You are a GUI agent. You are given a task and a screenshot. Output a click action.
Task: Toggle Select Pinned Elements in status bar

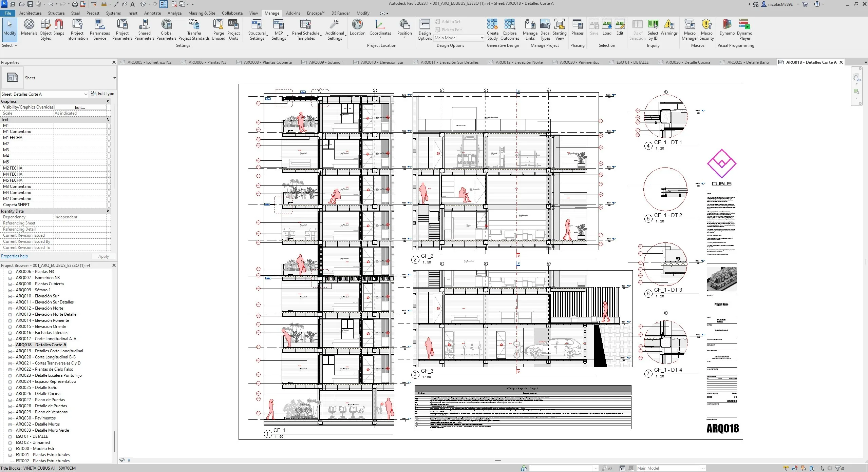coord(804,468)
